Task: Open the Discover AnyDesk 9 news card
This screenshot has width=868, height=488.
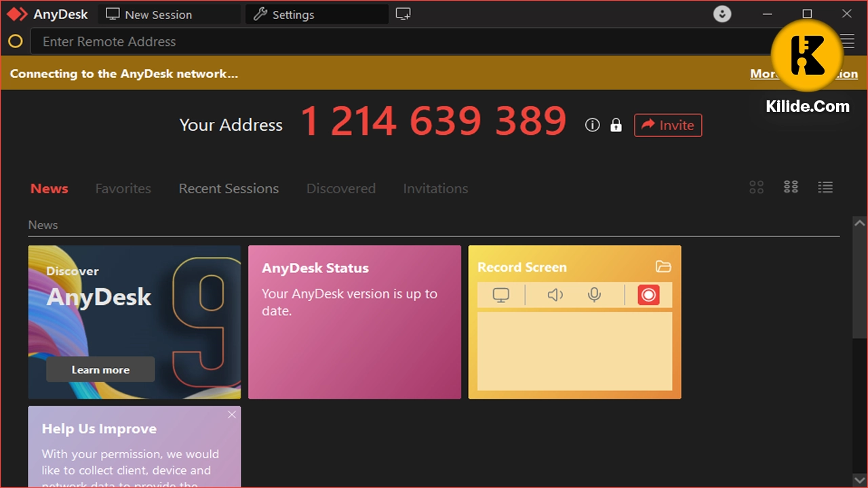Action: click(134, 322)
